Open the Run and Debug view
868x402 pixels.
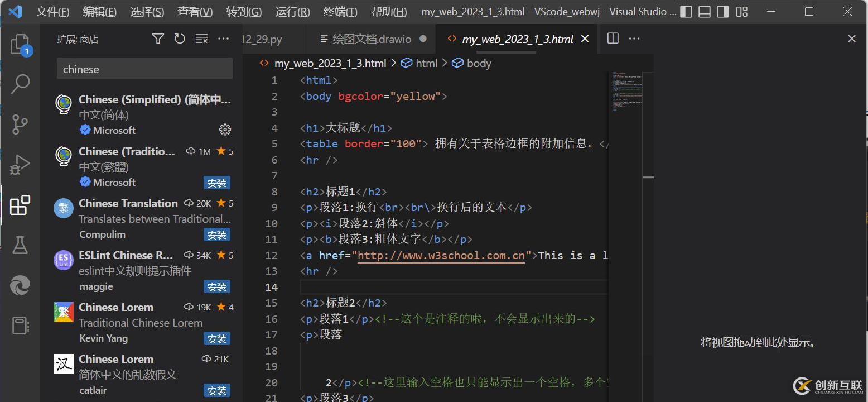(x=20, y=165)
